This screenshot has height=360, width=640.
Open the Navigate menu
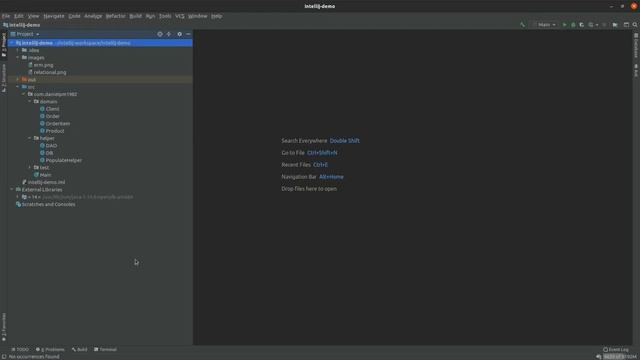[x=54, y=16]
